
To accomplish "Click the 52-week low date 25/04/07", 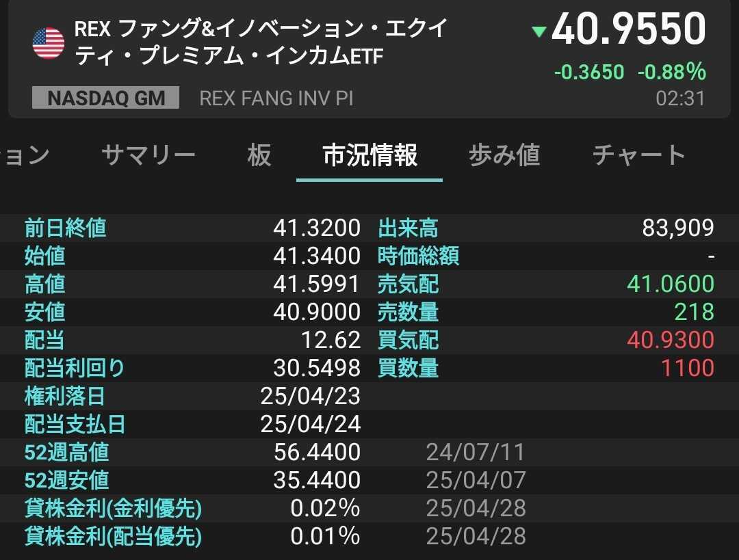I will [476, 481].
